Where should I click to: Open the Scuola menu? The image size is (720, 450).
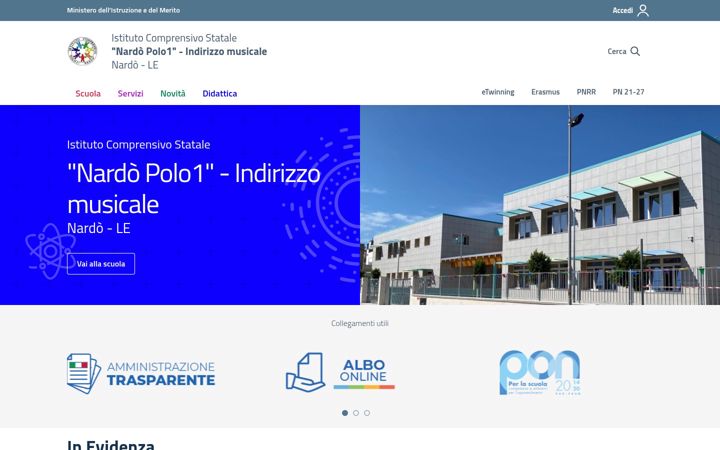click(x=88, y=93)
